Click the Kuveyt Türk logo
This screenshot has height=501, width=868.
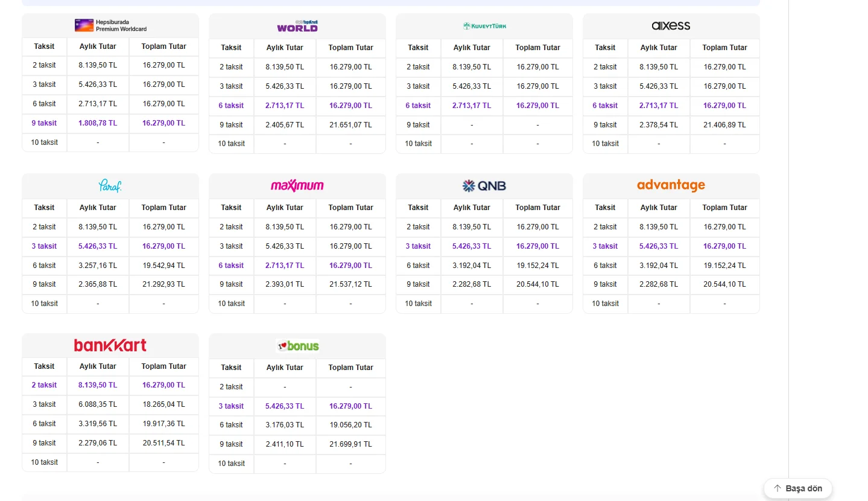tap(484, 26)
